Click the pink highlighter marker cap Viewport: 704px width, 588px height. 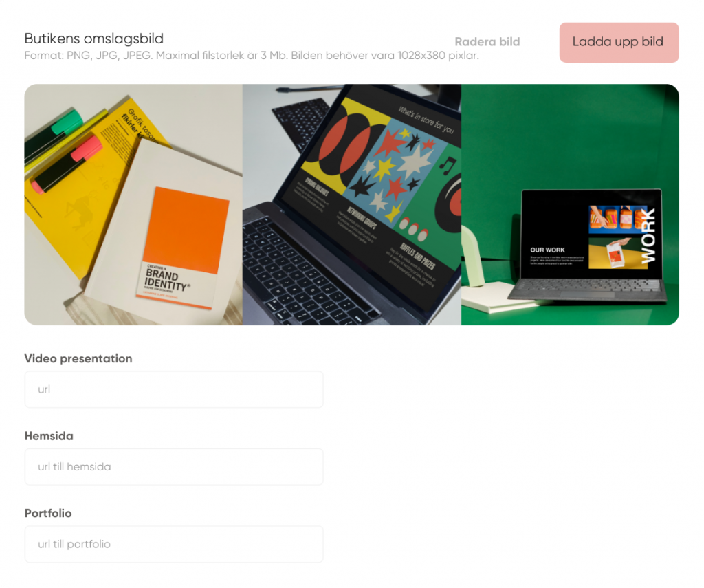[87, 148]
